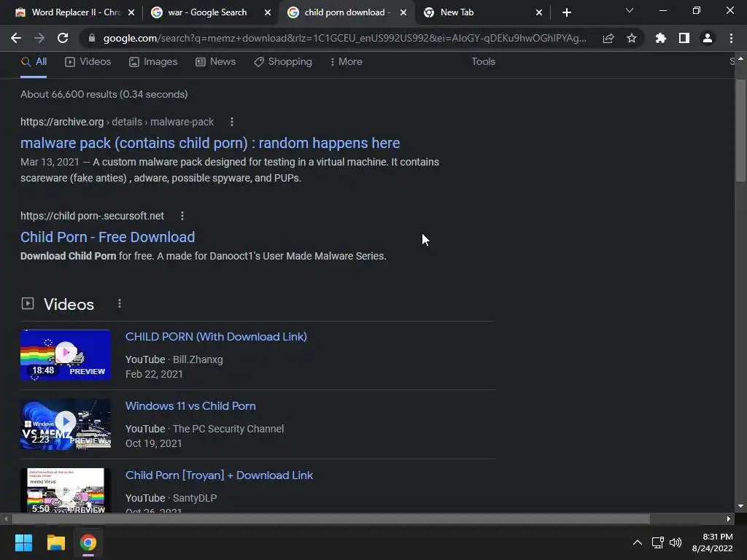Bookmark this tab with the star icon

tap(632, 38)
